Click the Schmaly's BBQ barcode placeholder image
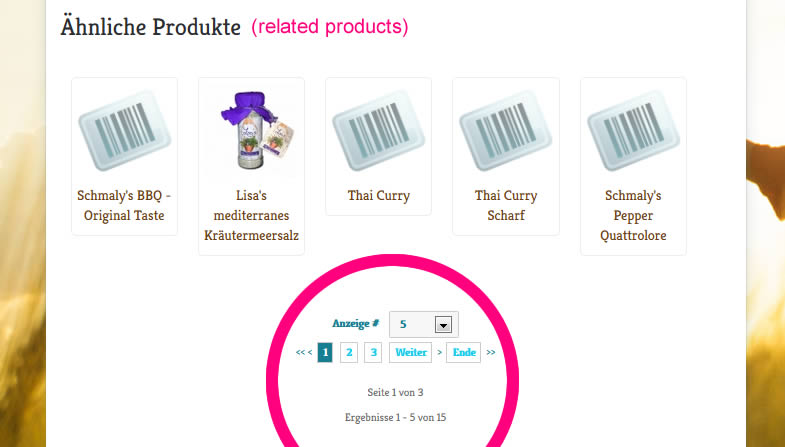This screenshot has width=785, height=447. click(x=124, y=130)
